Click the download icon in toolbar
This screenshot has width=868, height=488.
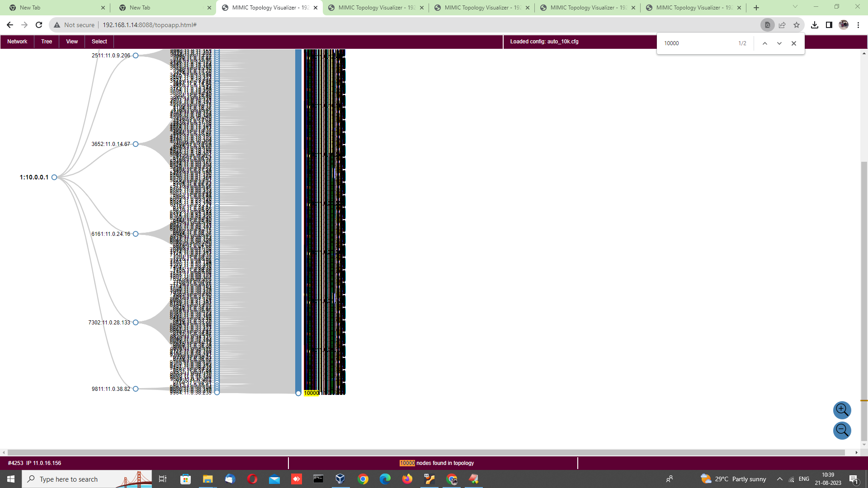(814, 24)
